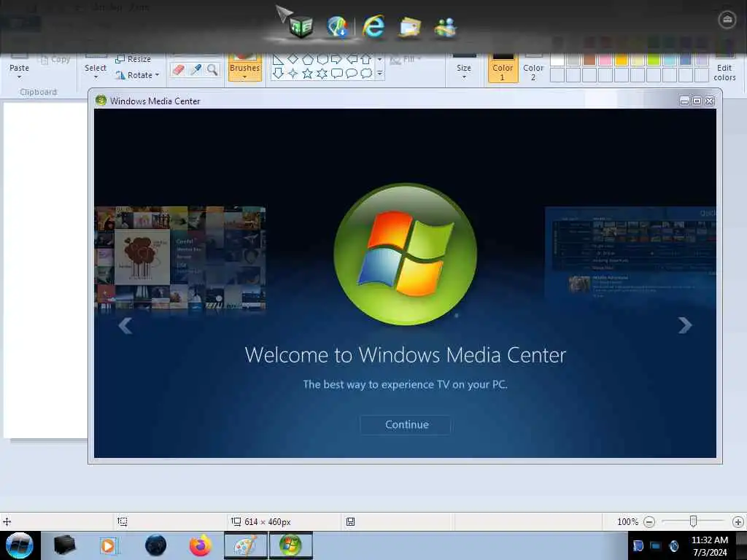Click the round icon at top-right corner
Screen dimensions: 747x560
(x=727, y=20)
